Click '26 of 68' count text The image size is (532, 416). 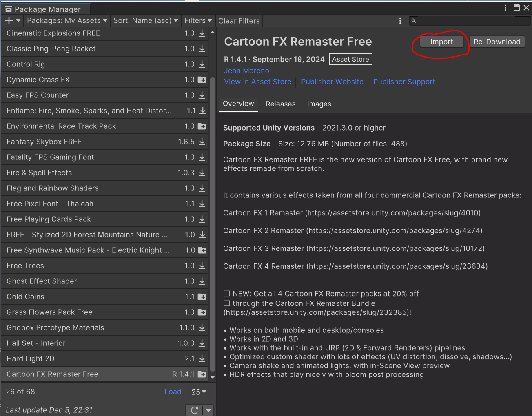(20, 392)
